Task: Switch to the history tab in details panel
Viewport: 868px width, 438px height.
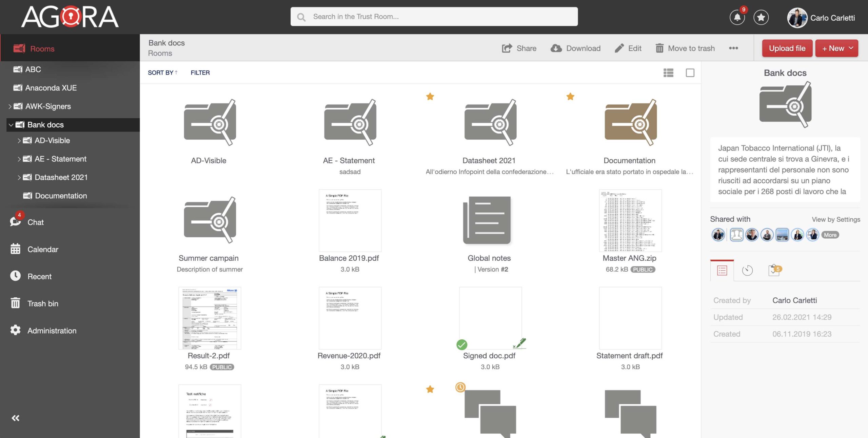Action: (747, 270)
